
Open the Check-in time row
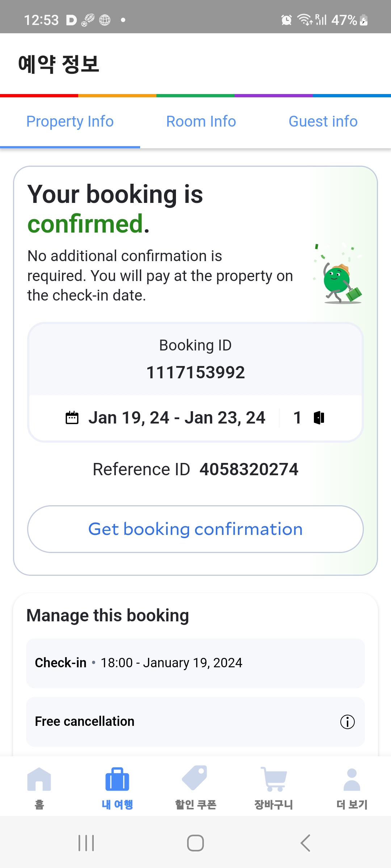point(195,663)
